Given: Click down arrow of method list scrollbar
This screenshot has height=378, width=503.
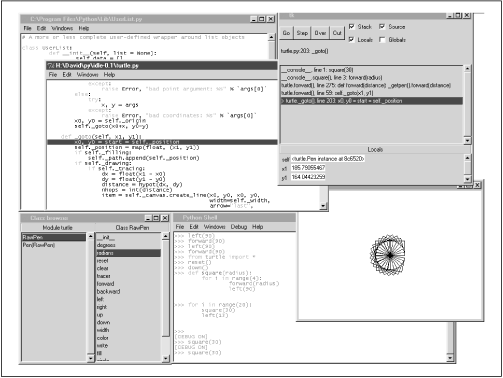Looking at the screenshot, I should click(x=165, y=359).
